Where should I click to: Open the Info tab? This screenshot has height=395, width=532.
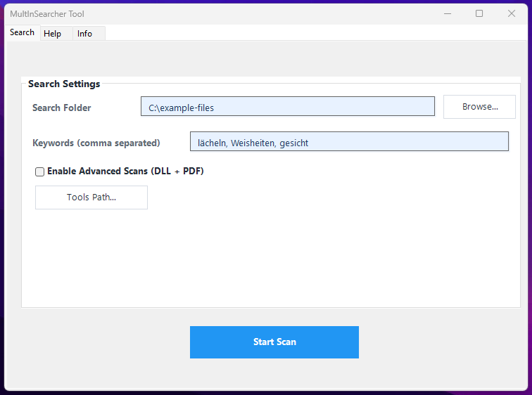[x=84, y=34]
